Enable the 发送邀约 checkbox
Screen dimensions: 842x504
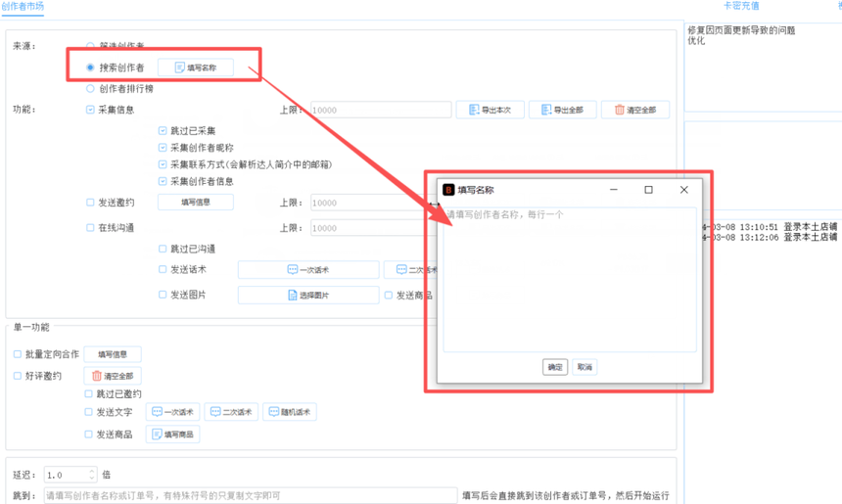pyautogui.click(x=90, y=203)
